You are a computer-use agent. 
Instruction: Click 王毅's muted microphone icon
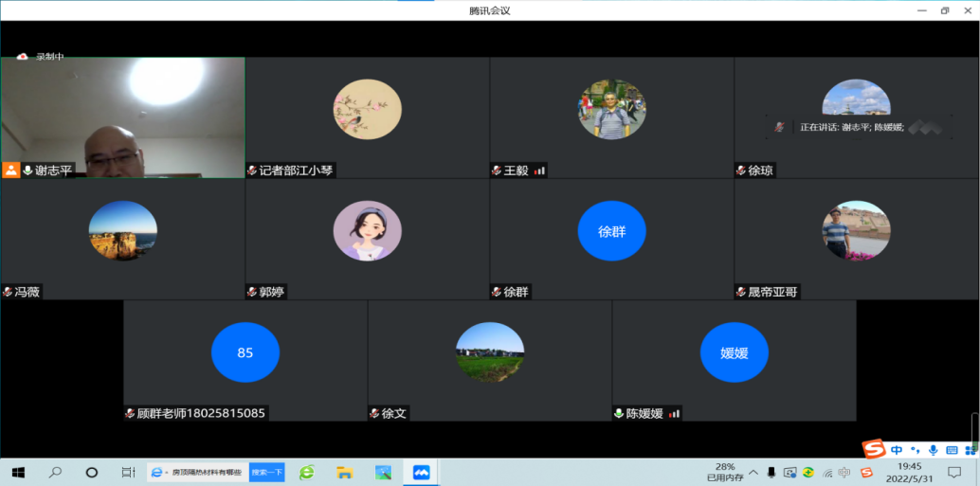(496, 171)
